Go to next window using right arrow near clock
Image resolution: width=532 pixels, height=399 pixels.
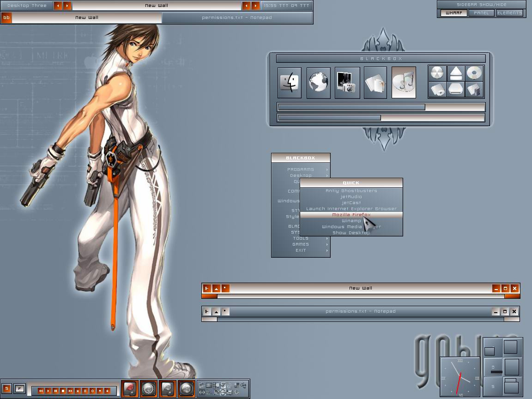point(255,6)
